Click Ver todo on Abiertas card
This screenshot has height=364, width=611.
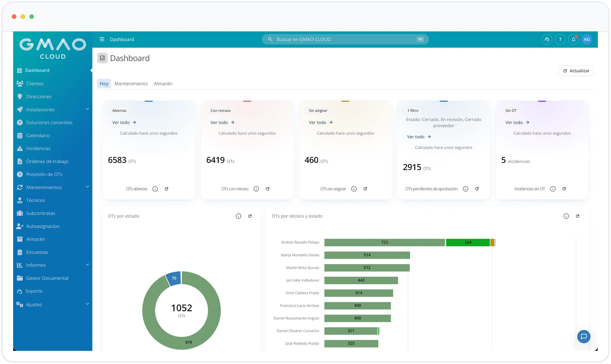point(124,123)
